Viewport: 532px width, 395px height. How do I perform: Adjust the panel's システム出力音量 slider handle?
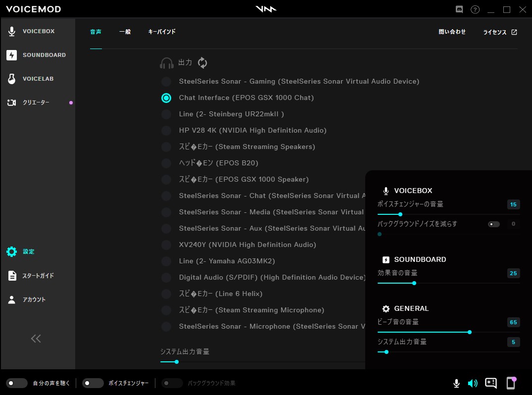pyautogui.click(x=387, y=352)
